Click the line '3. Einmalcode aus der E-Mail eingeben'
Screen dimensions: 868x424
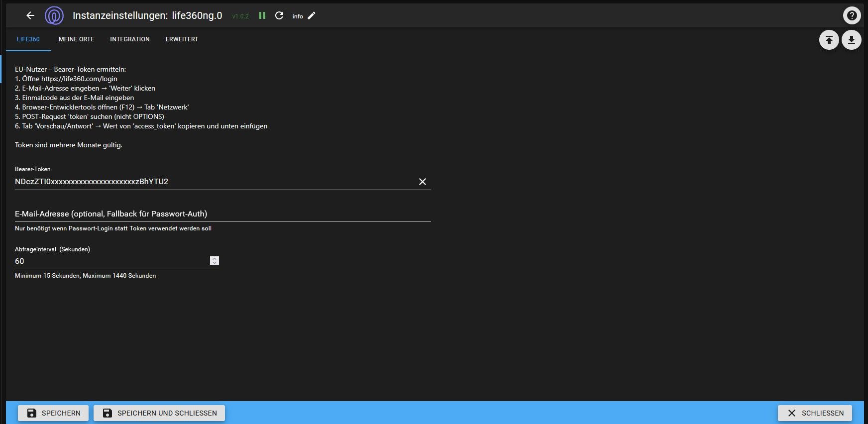tap(75, 98)
